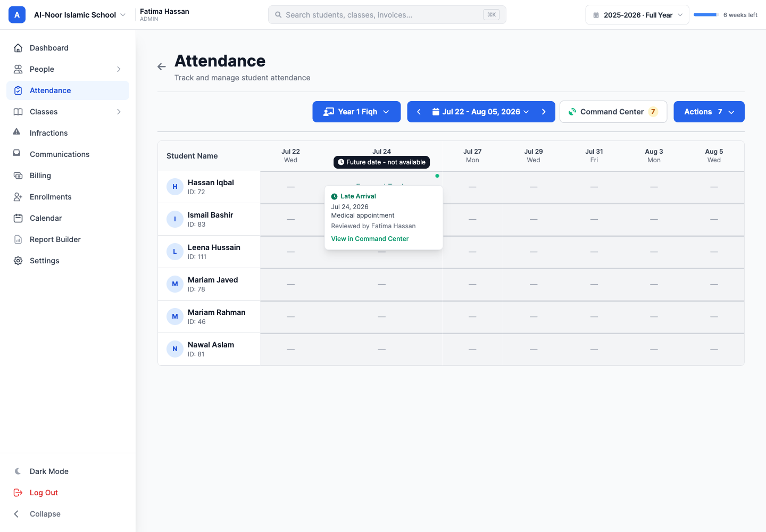Click Hassan Iqbal's avatar
Screen dimensions: 766x532
coord(175,187)
